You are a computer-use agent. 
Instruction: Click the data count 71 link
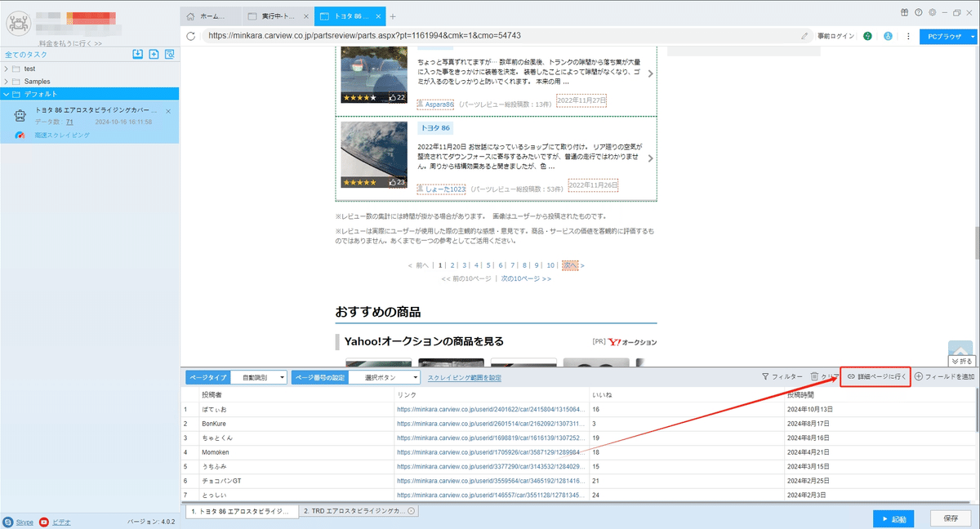coord(69,122)
